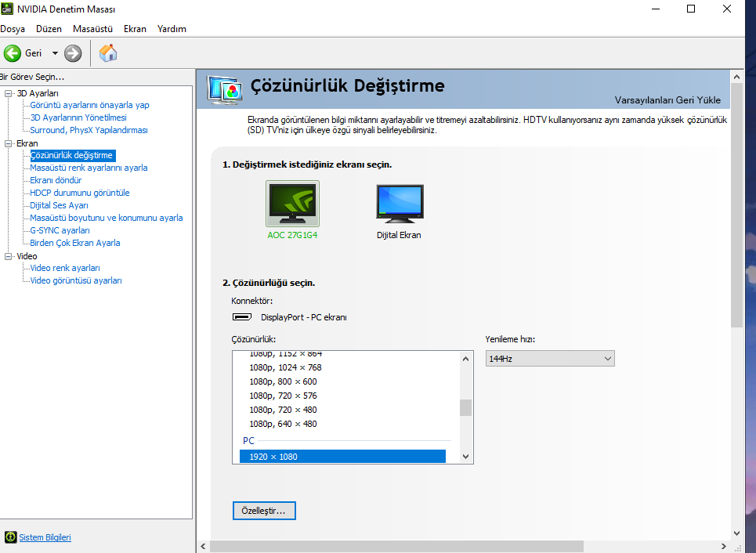Open Birden Çok Ekran Ayarla page
The width and height of the screenshot is (756, 553).
[x=74, y=243]
